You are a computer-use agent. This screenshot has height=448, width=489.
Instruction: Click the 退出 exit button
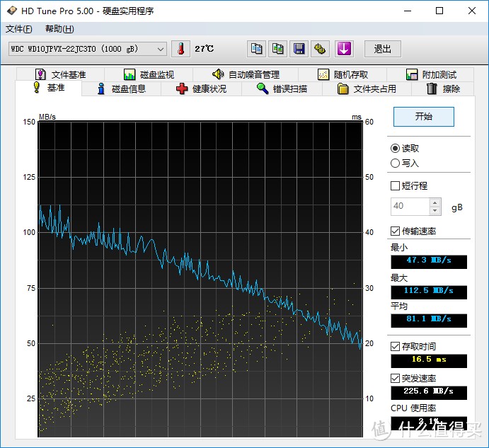click(x=383, y=49)
